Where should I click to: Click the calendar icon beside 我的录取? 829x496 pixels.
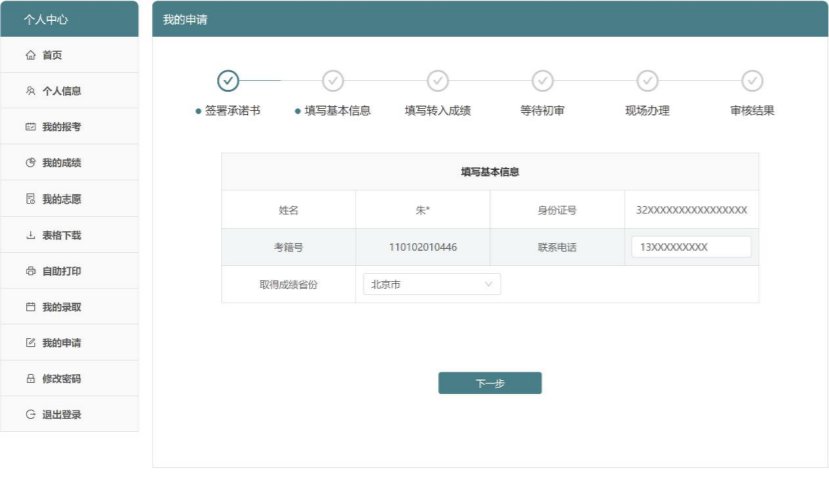click(x=30, y=307)
